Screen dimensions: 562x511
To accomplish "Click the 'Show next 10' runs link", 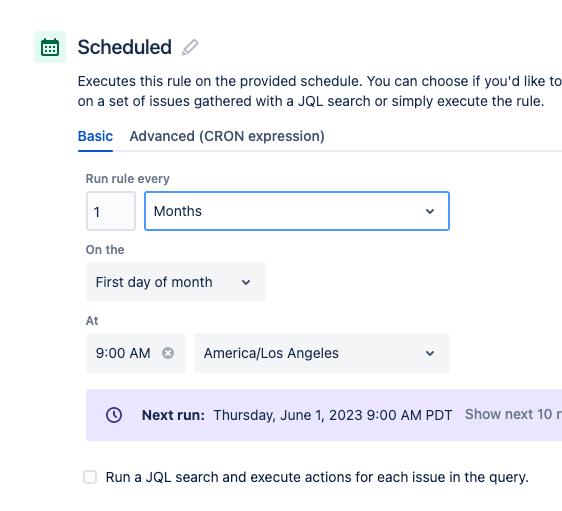I will (513, 414).
